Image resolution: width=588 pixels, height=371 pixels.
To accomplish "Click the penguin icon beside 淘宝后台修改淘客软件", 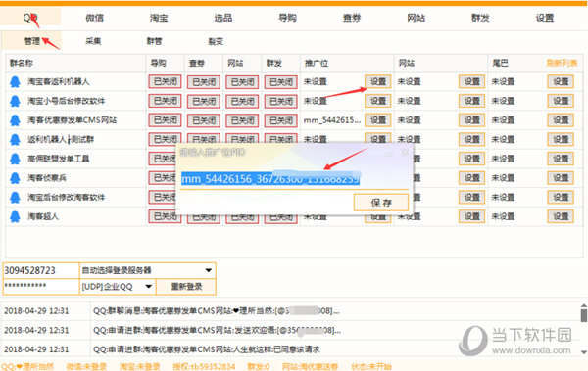I will 15,197.
